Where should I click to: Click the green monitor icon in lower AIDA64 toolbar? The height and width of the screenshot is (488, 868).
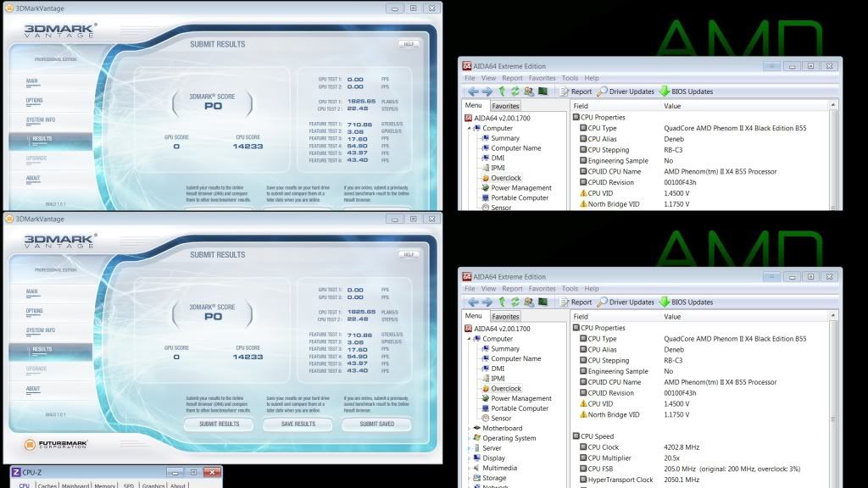pos(542,302)
